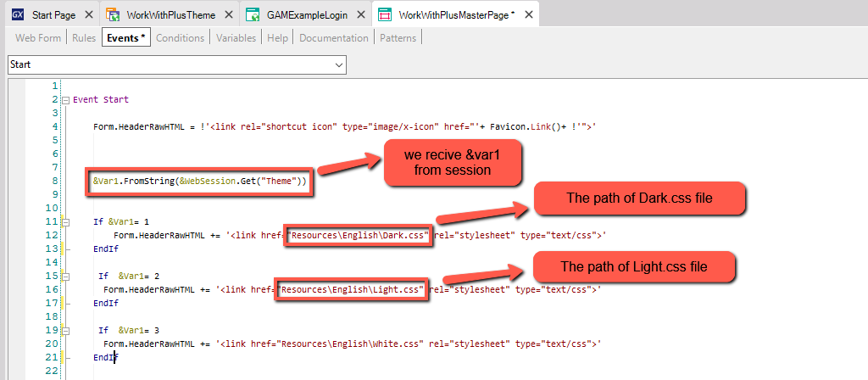Viewport: 868px width, 380px height.
Task: Collapse the If &Var1= 3 block
Action: pyautogui.click(x=66, y=330)
